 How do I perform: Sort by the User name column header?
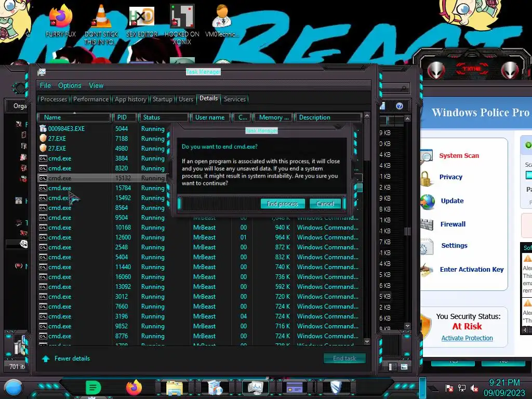(x=211, y=117)
